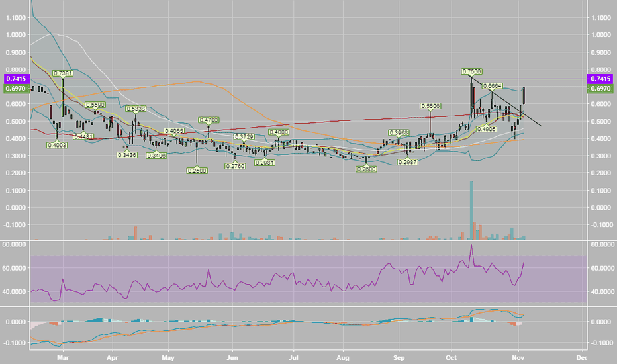The image size is (617, 364).
Task: Select the 0.4481 price label
Action: click(x=83, y=136)
